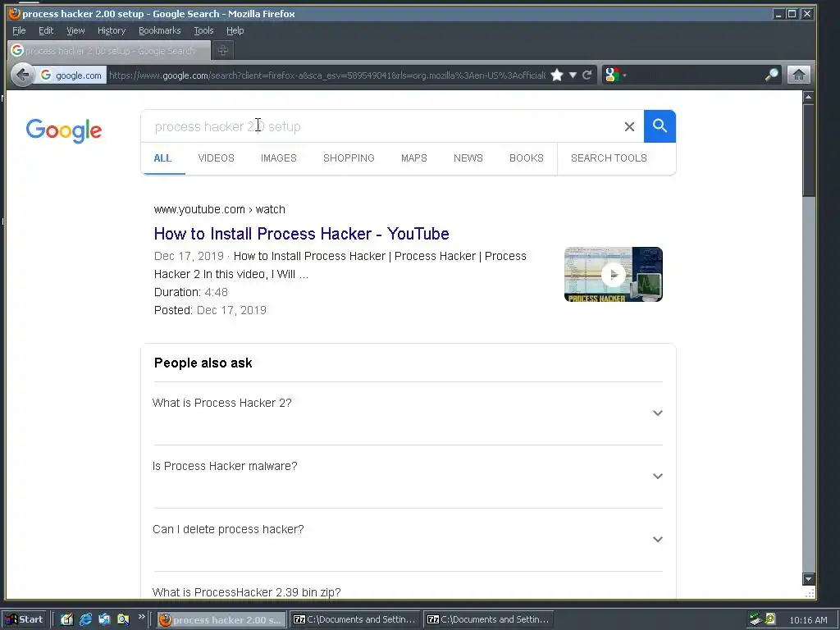Open the Tools menu
This screenshot has height=630, width=840.
coord(203,30)
